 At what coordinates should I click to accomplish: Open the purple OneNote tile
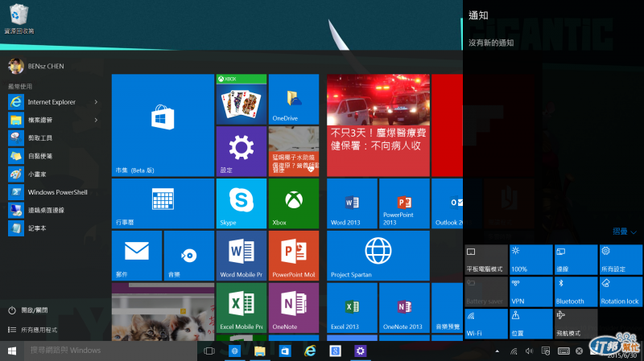(294, 308)
